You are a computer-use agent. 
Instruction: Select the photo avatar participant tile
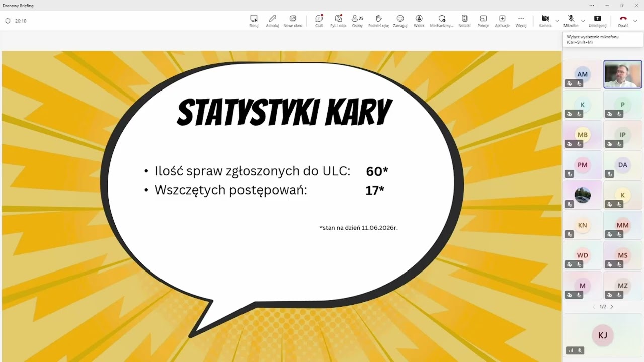click(x=582, y=195)
